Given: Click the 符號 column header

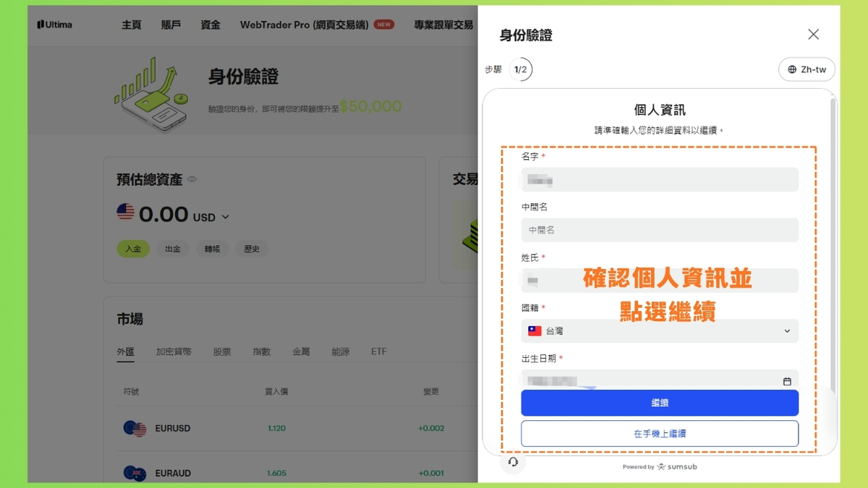Looking at the screenshot, I should [x=131, y=392].
